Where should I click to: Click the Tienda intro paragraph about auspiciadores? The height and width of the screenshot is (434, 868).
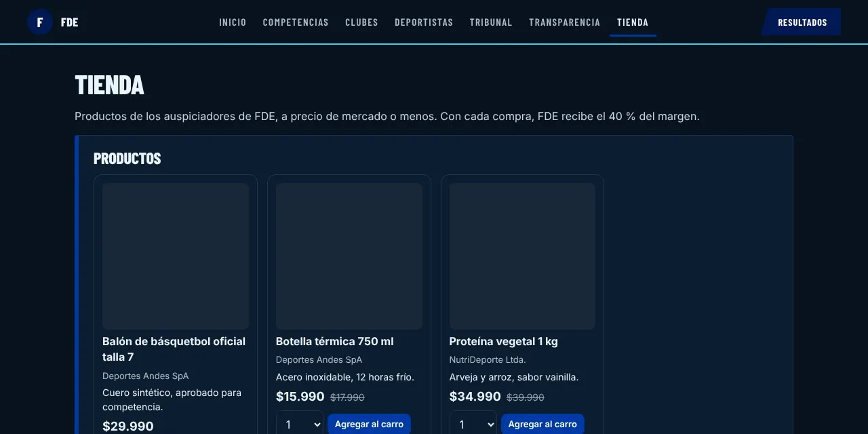(387, 117)
